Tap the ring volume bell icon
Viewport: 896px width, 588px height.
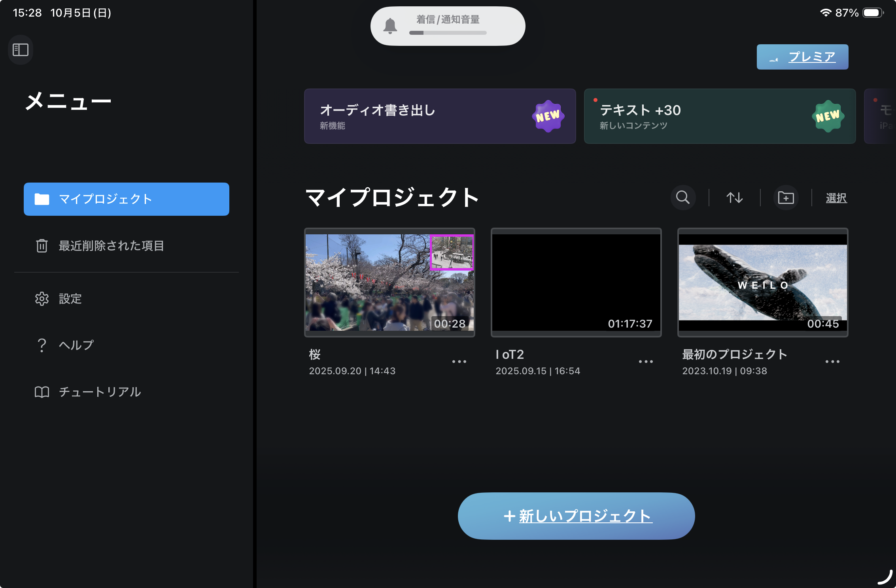point(390,26)
